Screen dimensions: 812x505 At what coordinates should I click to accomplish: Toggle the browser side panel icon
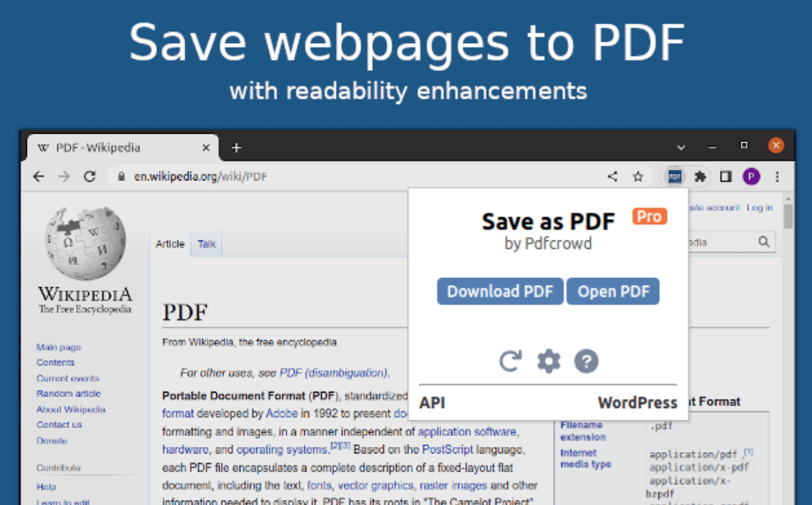tap(726, 177)
